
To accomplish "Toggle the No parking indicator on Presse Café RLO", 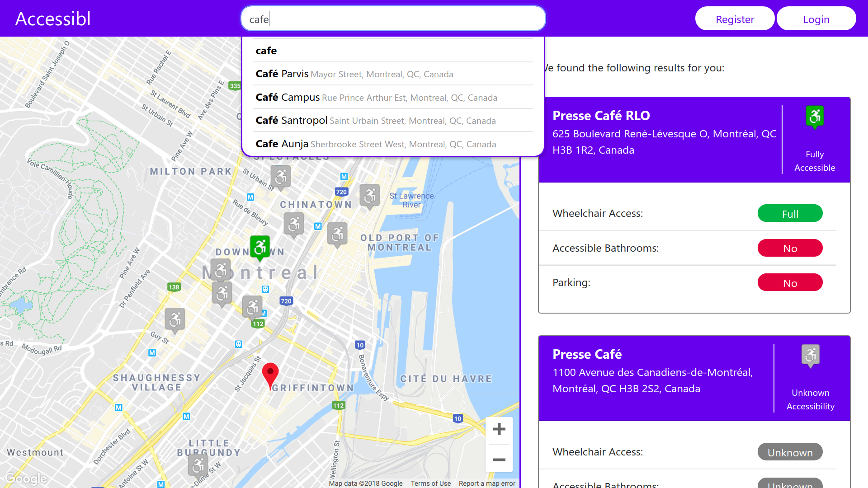I will pos(790,282).
